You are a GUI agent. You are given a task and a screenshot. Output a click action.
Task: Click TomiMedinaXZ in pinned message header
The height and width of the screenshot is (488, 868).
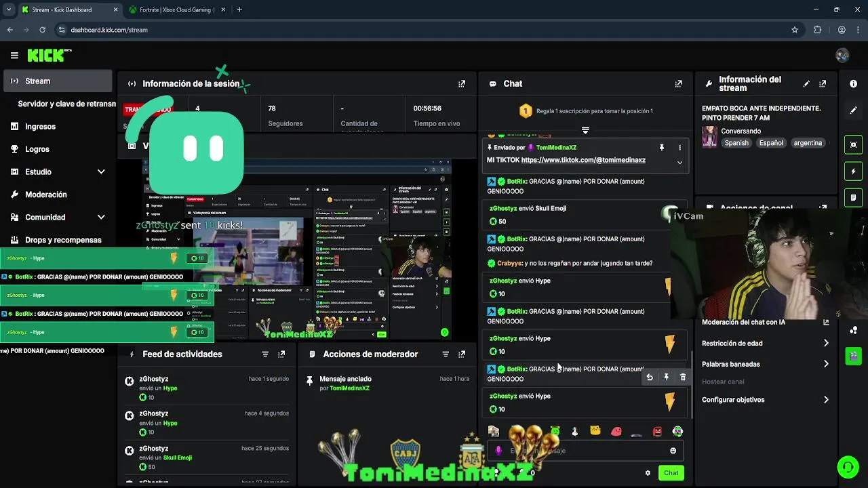click(x=556, y=148)
